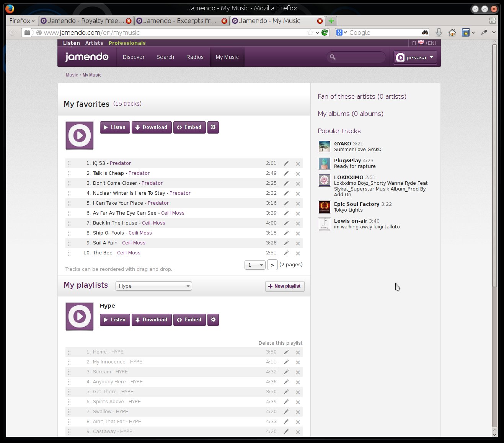The image size is (504, 443).
Task: Click the edit pencil for IQ 53
Action: click(286, 163)
